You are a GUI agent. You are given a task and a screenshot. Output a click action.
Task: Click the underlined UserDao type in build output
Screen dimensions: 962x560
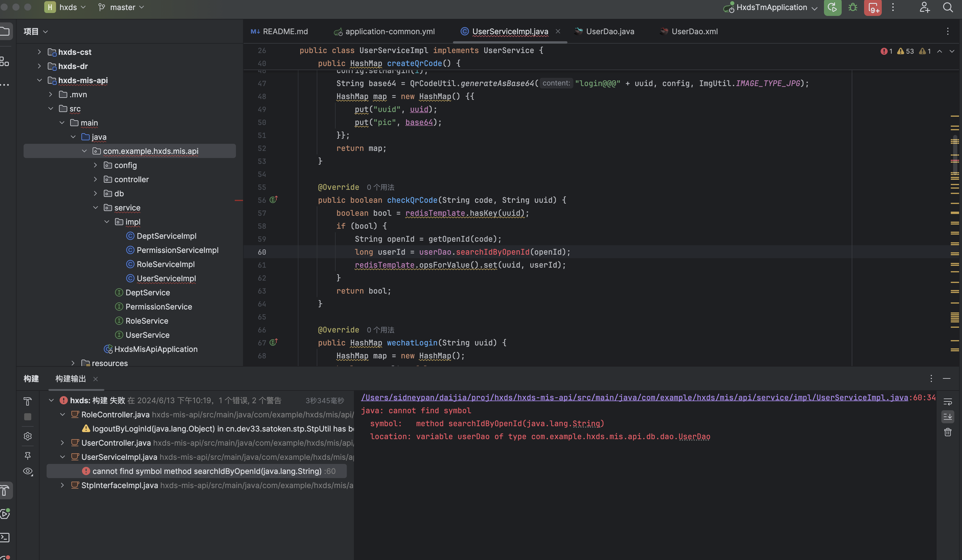pos(694,437)
